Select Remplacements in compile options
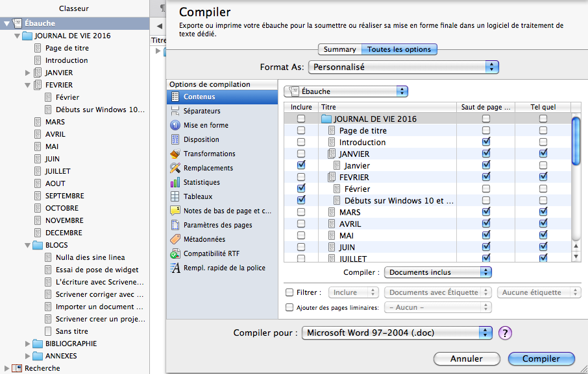Screen dimensions: 588x374 (208, 168)
